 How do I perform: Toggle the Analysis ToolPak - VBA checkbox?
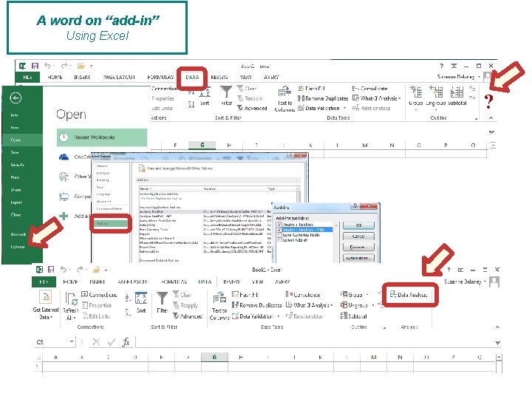(x=279, y=230)
